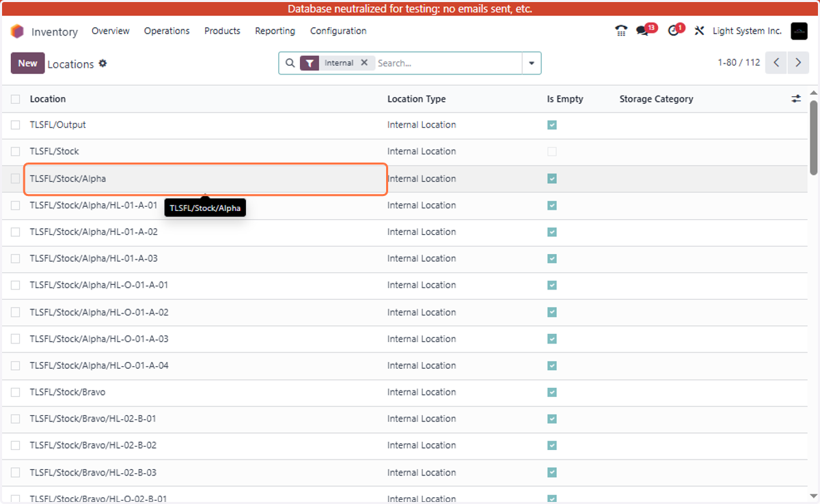Viewport: 820px width, 504px height.
Task: Open the Products menu
Action: (222, 31)
